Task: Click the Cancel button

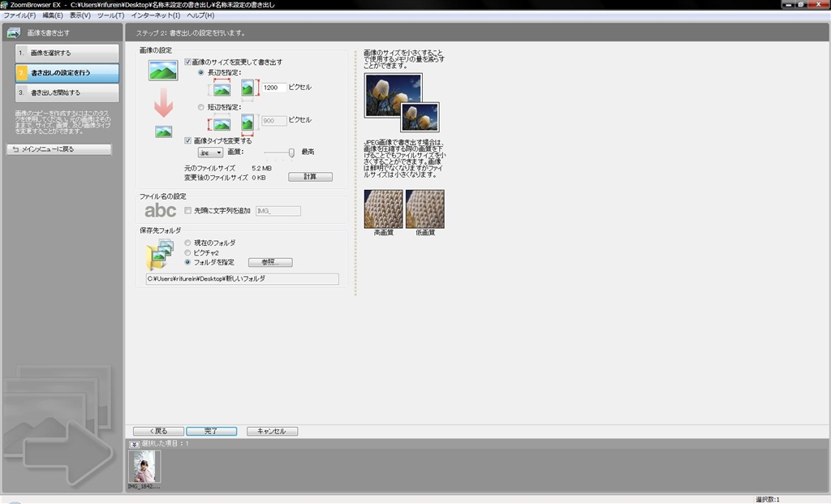Action: (x=272, y=432)
